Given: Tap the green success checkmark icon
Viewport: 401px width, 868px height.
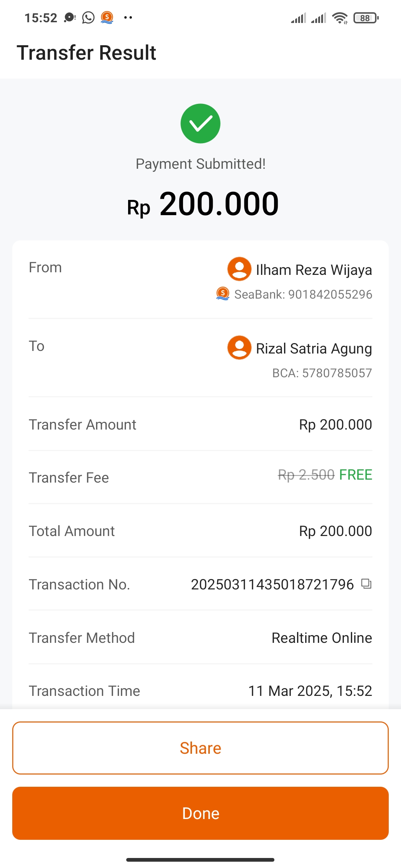Looking at the screenshot, I should tap(200, 124).
